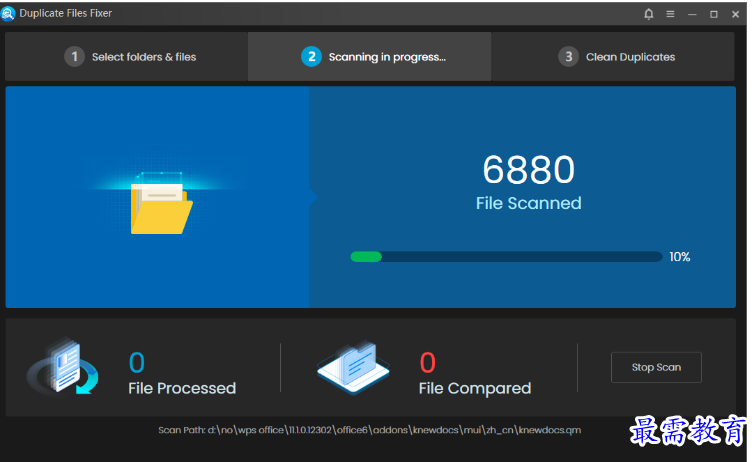The height and width of the screenshot is (462, 754).
Task: Click the red File Compared count 0
Action: tap(427, 362)
